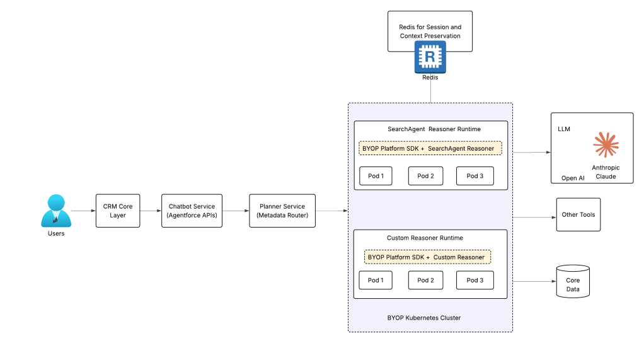Select the blue Redis chip icon

pos(430,57)
